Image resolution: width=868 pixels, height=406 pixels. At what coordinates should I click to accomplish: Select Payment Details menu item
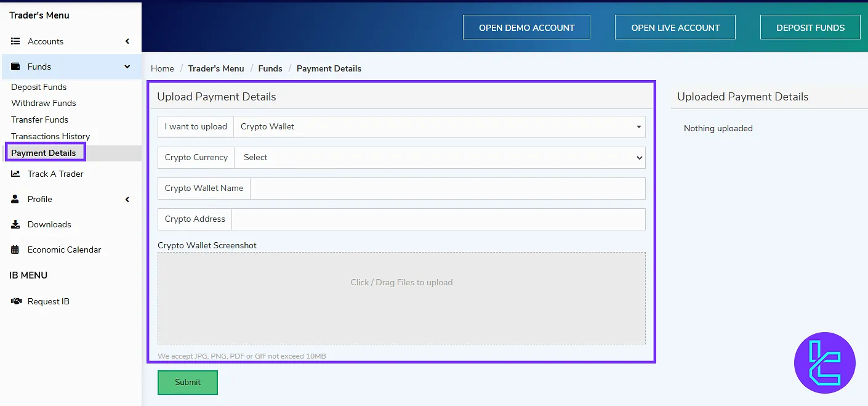[44, 153]
